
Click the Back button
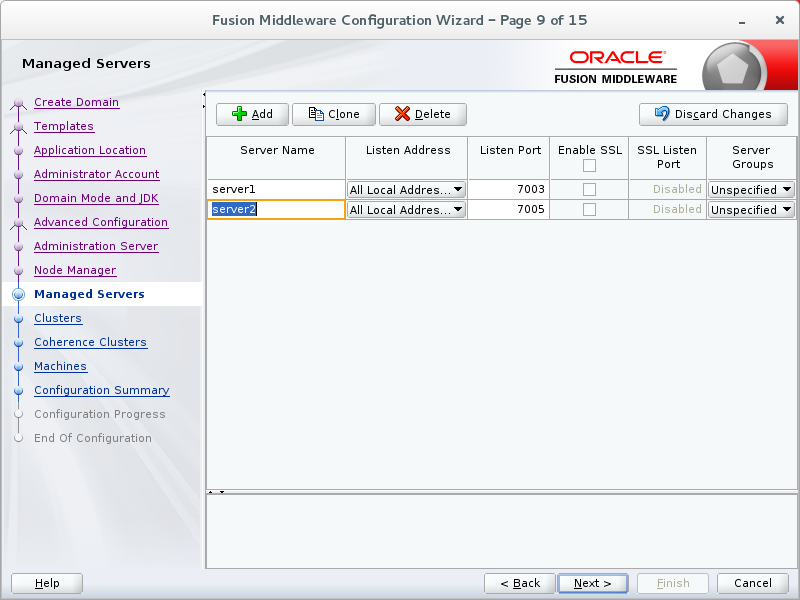tap(520, 583)
